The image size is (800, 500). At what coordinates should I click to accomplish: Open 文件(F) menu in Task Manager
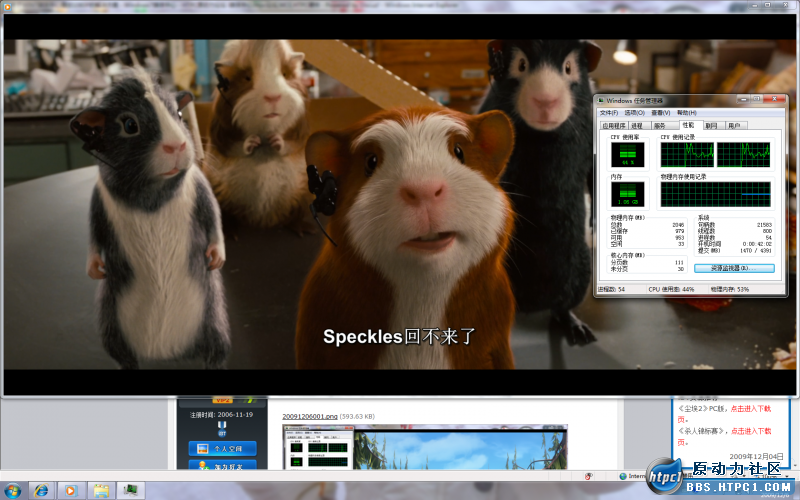click(609, 113)
